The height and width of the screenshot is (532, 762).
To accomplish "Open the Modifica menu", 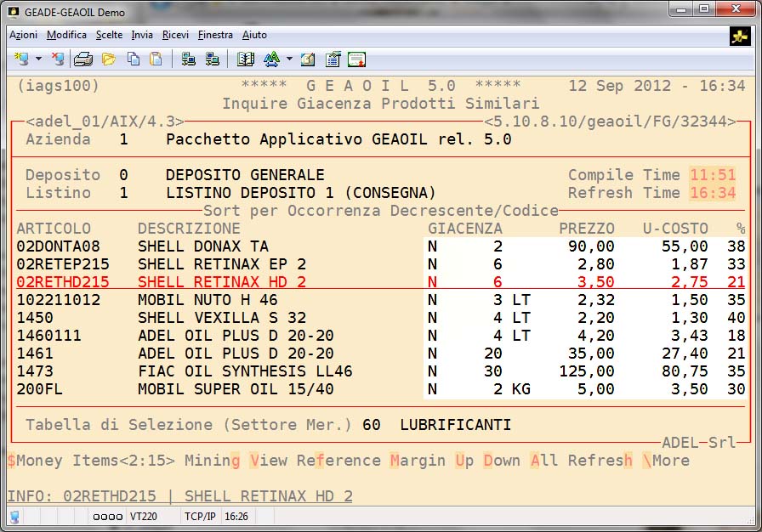I will click(x=66, y=35).
